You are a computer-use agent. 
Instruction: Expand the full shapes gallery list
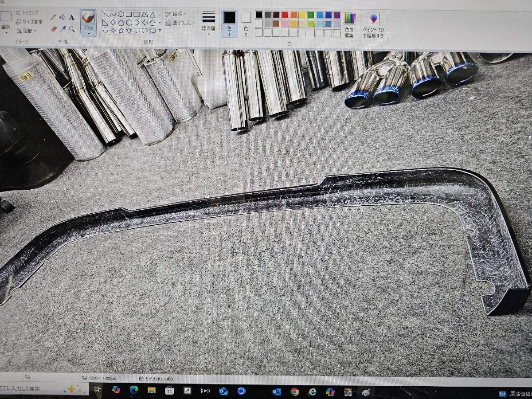(160, 31)
